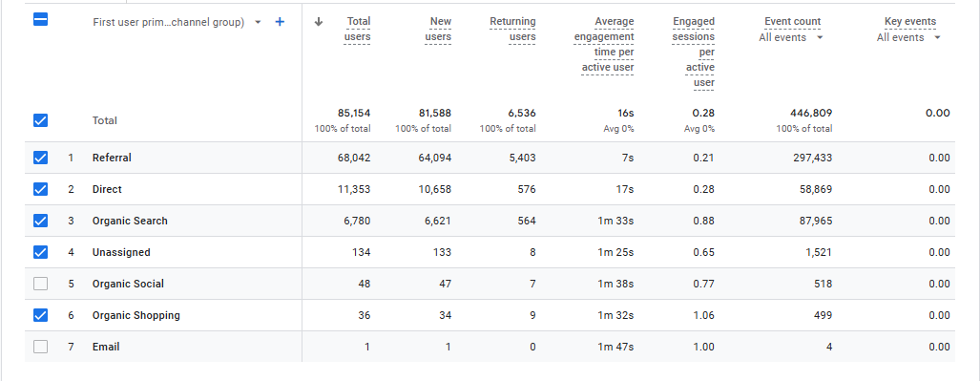Click the Key events column header
The width and height of the screenshot is (980, 381).
[910, 22]
